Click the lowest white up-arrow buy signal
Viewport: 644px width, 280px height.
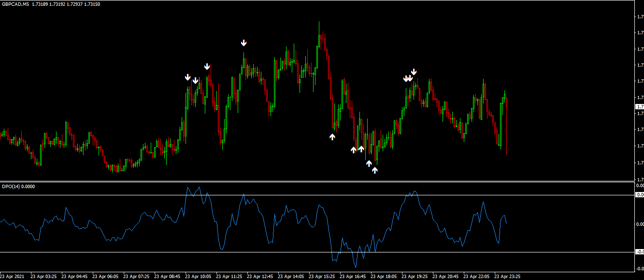(375, 170)
